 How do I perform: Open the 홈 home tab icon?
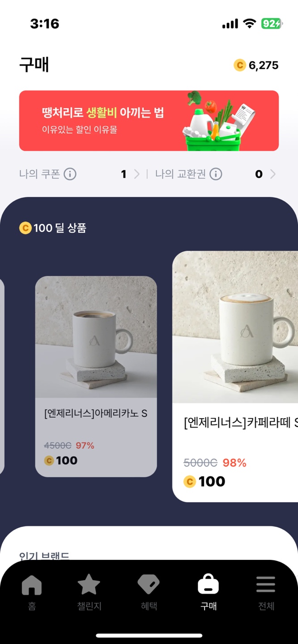point(31,585)
